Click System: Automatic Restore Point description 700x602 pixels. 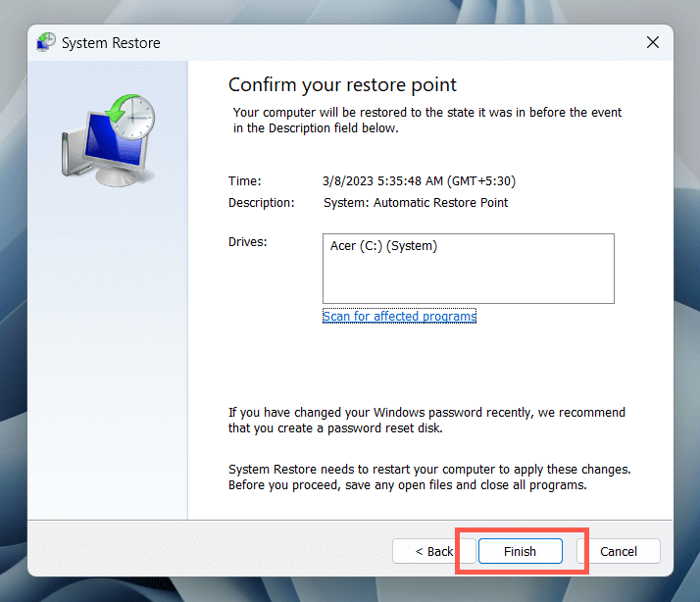(x=416, y=203)
